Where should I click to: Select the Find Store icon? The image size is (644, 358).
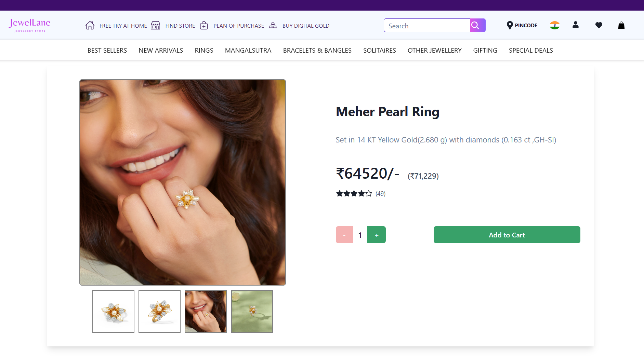pyautogui.click(x=156, y=25)
